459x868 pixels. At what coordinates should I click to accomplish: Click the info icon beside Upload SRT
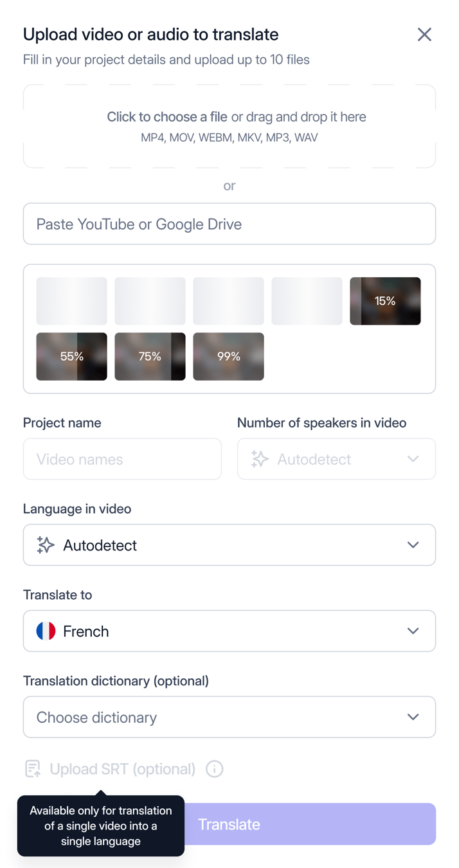pyautogui.click(x=215, y=769)
